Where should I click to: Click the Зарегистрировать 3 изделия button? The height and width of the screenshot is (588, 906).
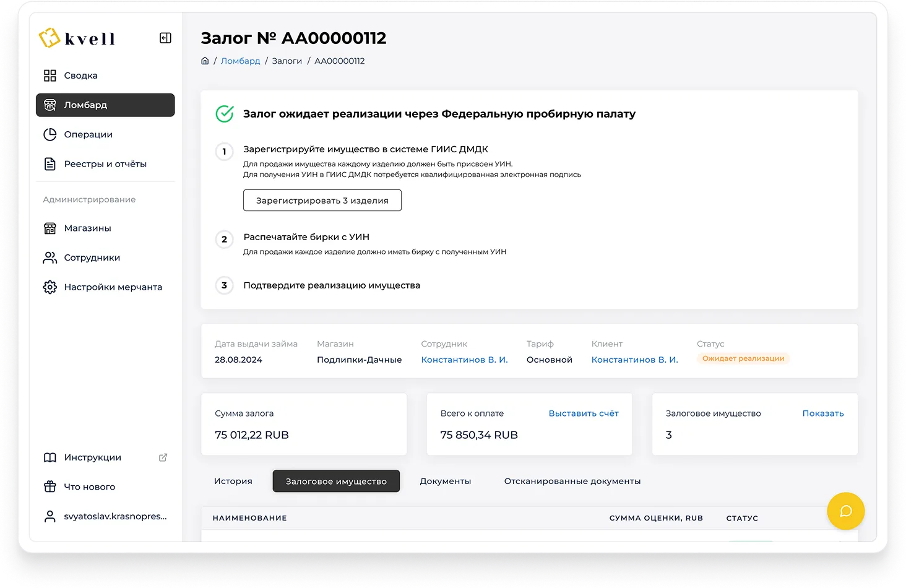click(322, 201)
